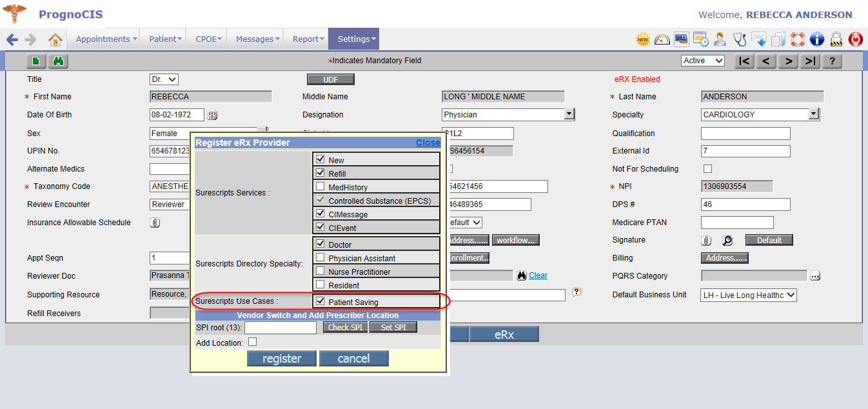Click the green binoculars search button
The height and width of the screenshot is (409, 868).
point(59,61)
